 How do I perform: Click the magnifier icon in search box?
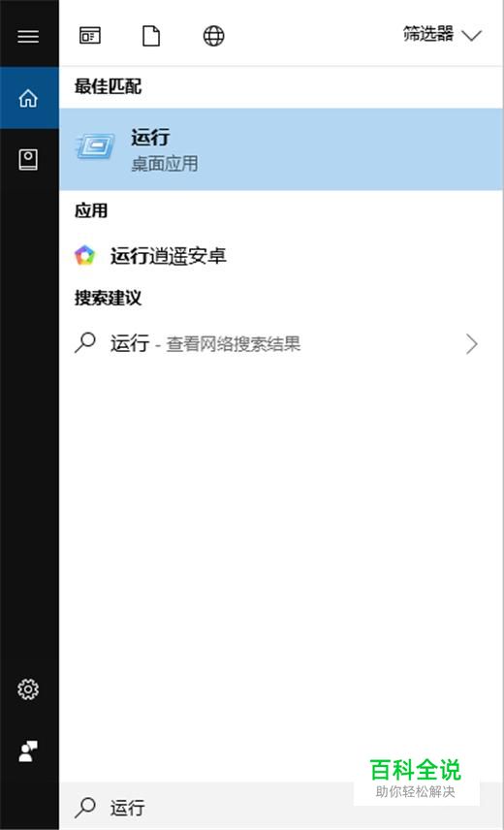(x=85, y=808)
